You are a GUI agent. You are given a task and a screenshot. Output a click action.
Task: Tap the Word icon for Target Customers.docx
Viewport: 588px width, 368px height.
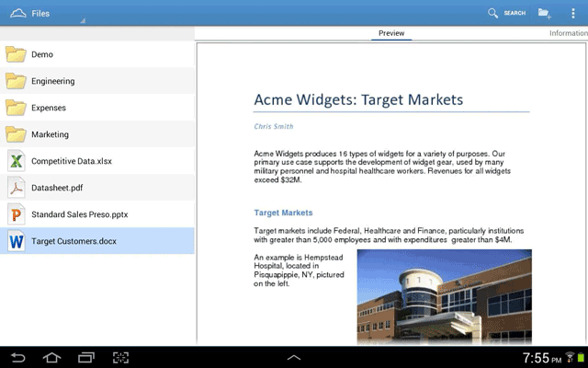pyautogui.click(x=17, y=241)
